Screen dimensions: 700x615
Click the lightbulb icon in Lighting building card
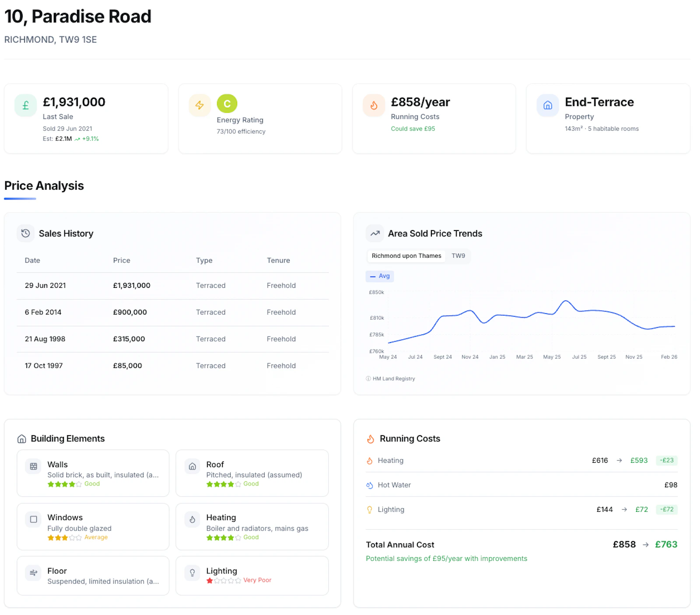pyautogui.click(x=192, y=573)
